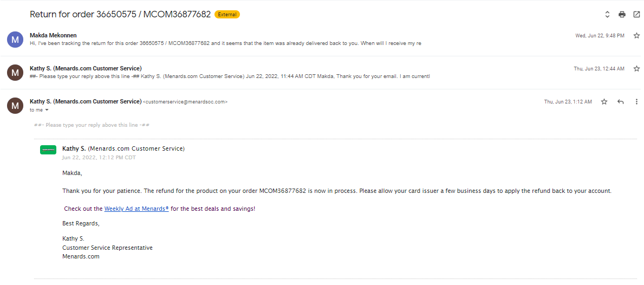
Task: Click the expand all messages icon
Action: click(607, 15)
